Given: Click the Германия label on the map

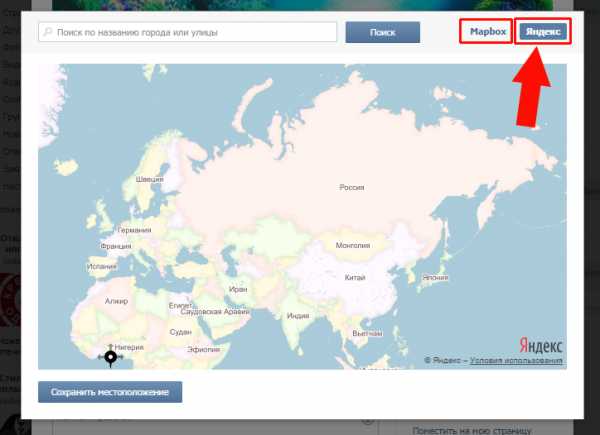Looking at the screenshot, I should click(134, 230).
